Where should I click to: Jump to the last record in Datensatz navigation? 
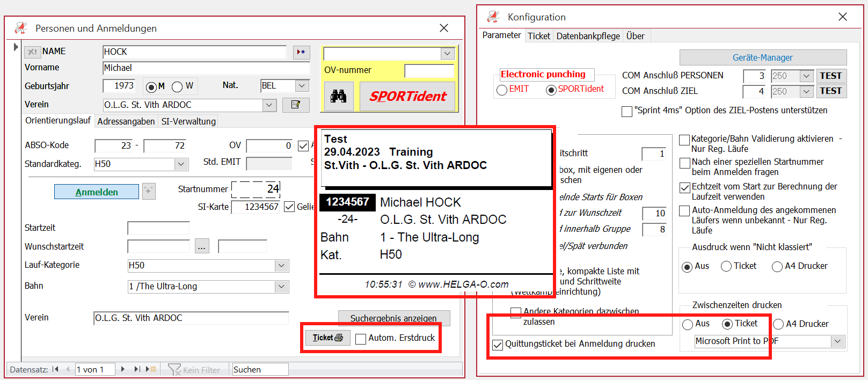pos(137,369)
